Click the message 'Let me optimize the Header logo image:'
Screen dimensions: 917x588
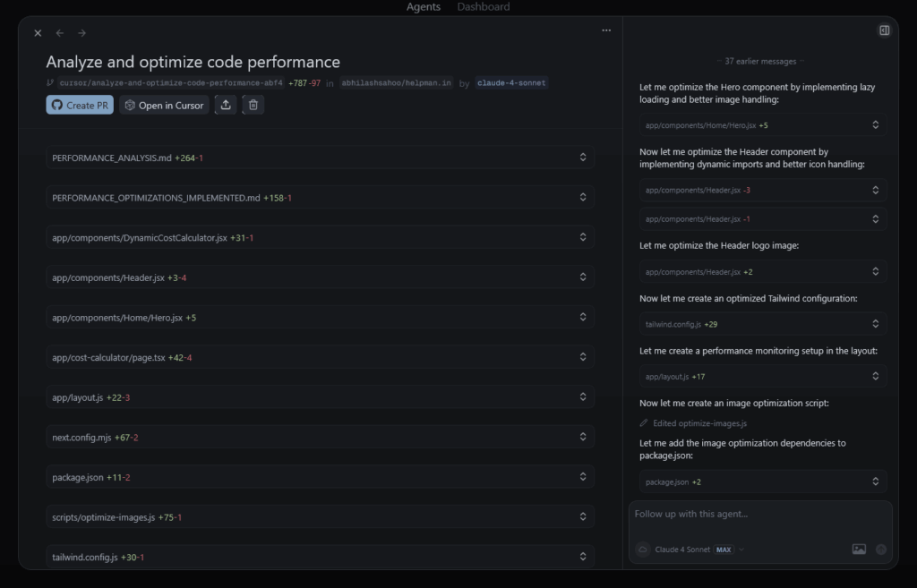click(719, 245)
